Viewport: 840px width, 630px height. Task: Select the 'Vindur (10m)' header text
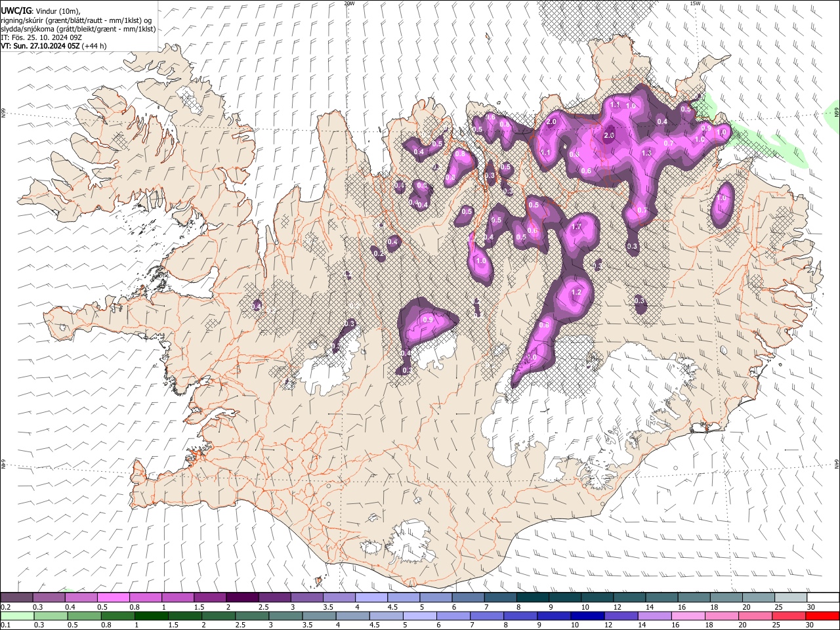pos(57,11)
